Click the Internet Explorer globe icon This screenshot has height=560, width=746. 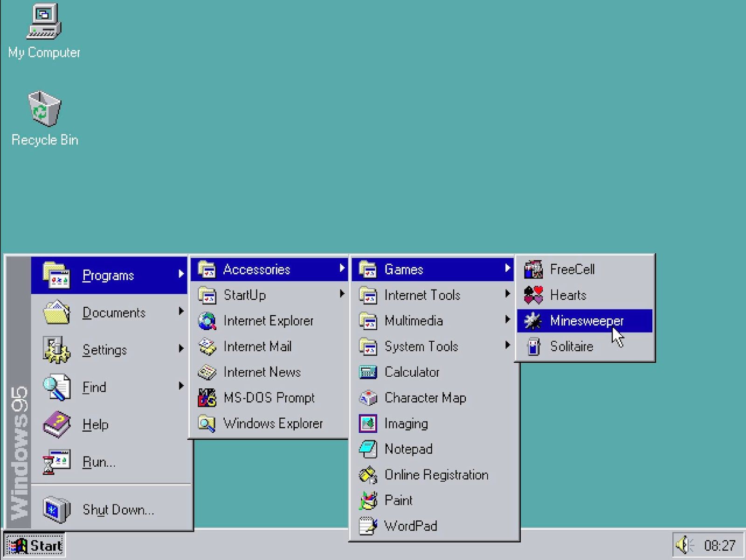tap(207, 321)
